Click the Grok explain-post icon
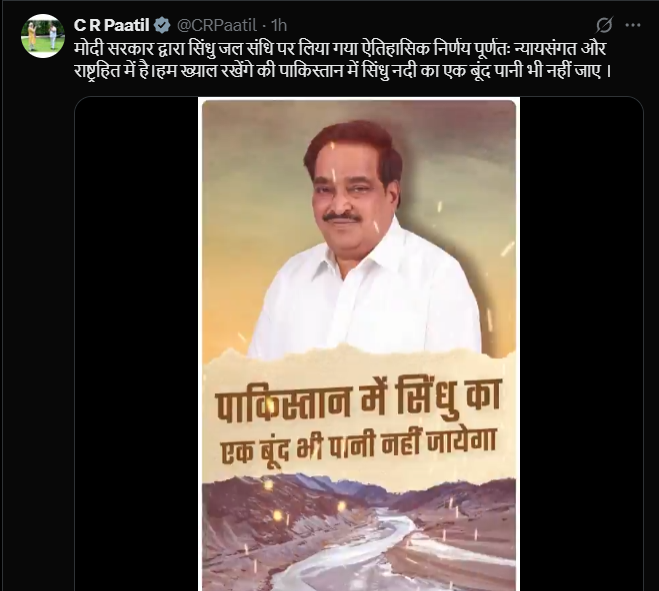The width and height of the screenshot is (659, 591). tap(604, 25)
